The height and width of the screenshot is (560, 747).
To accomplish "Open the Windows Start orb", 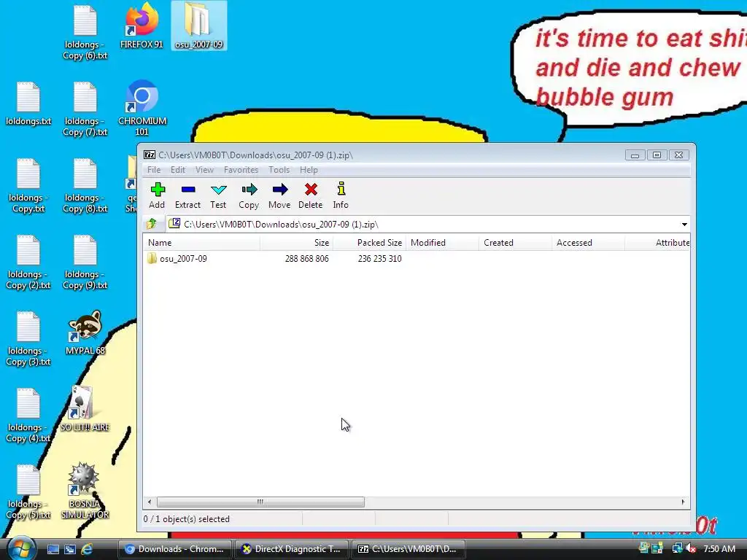I will click(21, 549).
